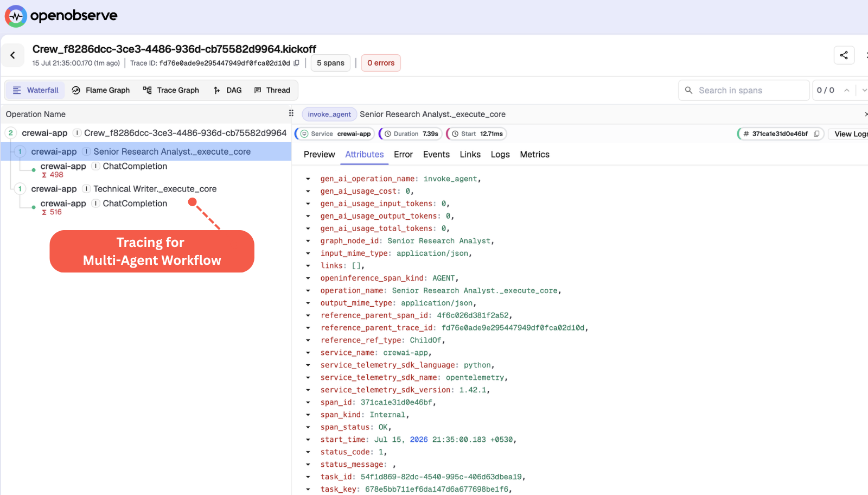868x495 pixels.
Task: Open the Error tab
Action: coord(403,155)
